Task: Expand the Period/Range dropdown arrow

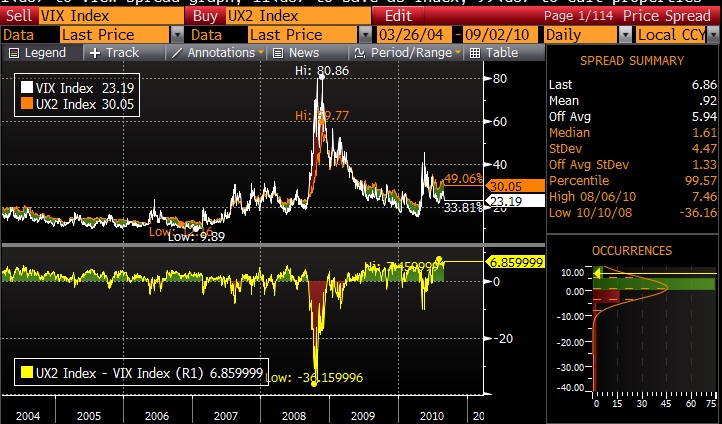Action: click(458, 53)
